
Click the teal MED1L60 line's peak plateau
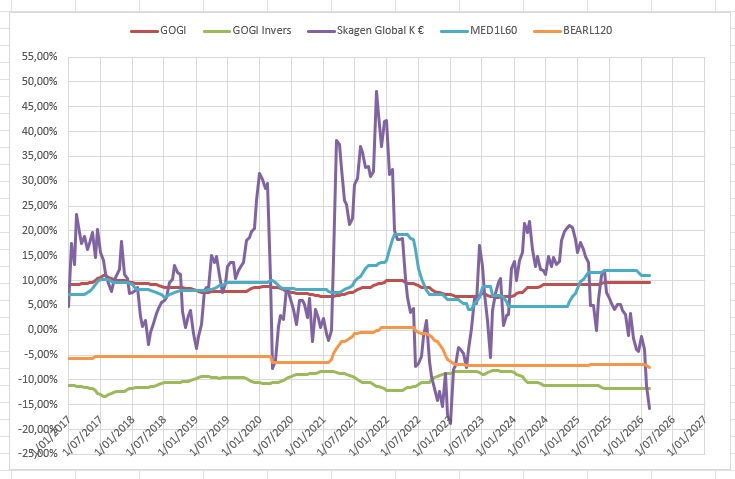[400, 235]
